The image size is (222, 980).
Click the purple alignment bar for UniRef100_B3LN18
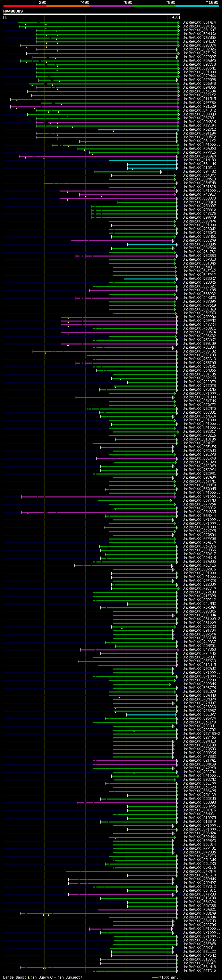(x=100, y=967)
